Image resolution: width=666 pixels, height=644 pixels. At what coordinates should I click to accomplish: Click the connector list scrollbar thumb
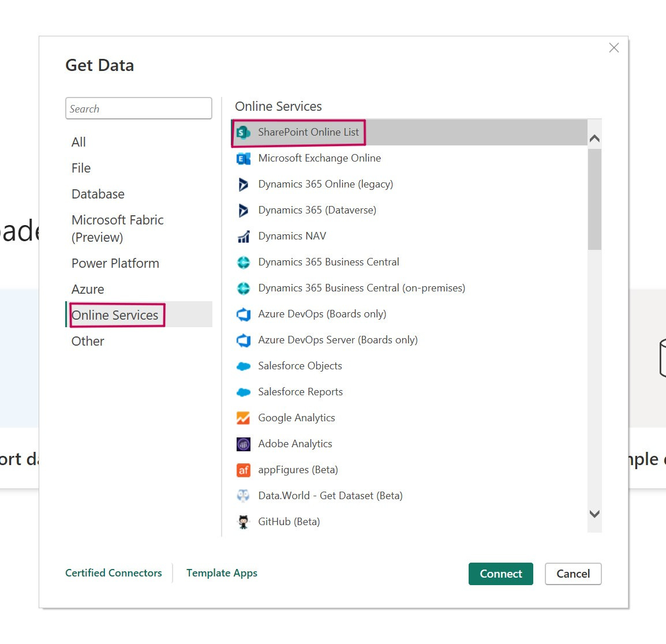tap(594, 199)
